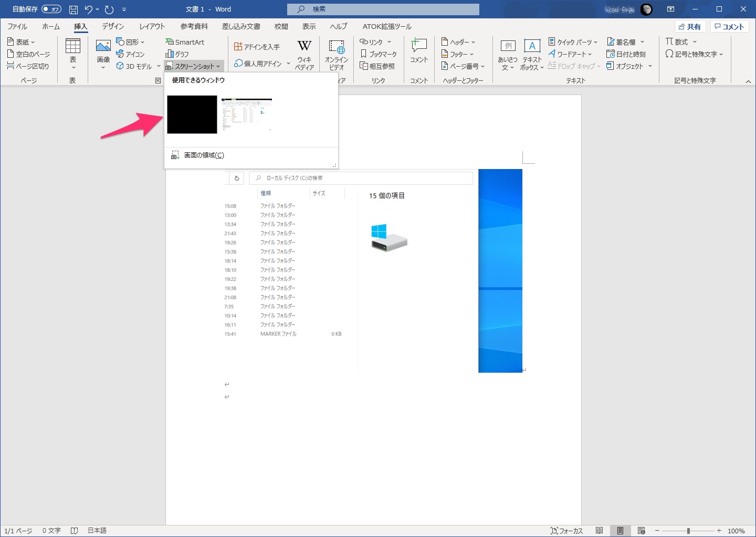Insert a table with 表 icon
This screenshot has width=756, height=537.
73,54
